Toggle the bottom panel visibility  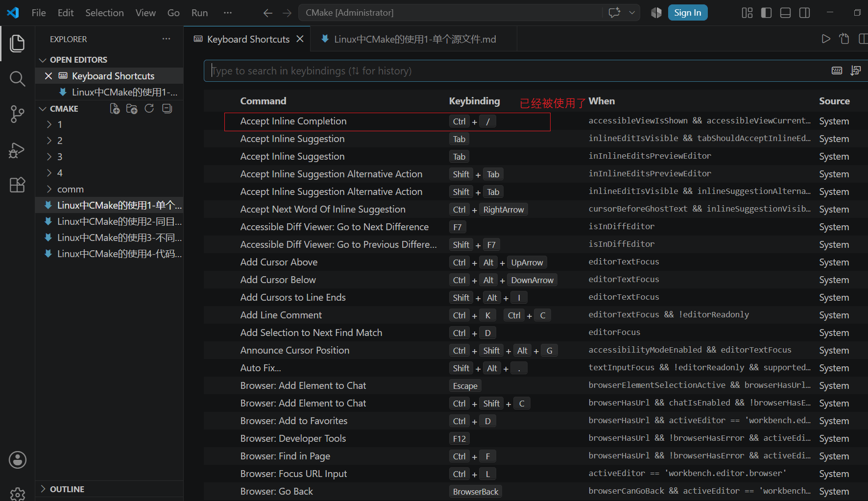coord(785,13)
